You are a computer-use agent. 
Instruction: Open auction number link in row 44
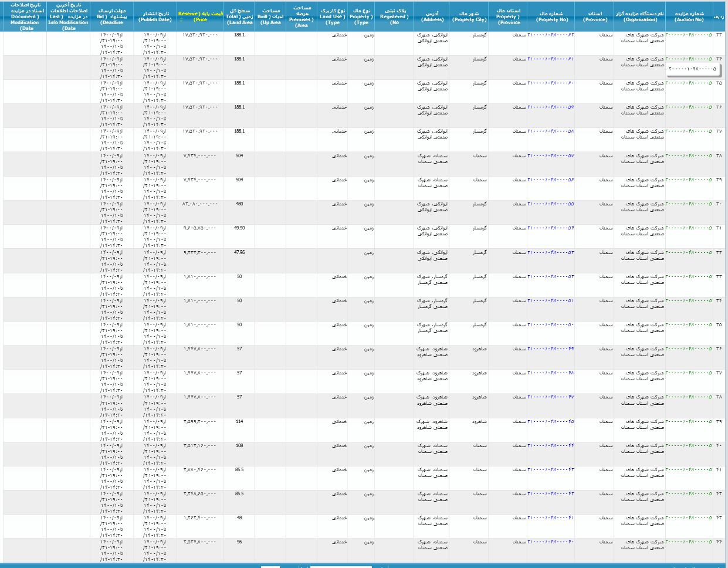[x=689, y=542]
